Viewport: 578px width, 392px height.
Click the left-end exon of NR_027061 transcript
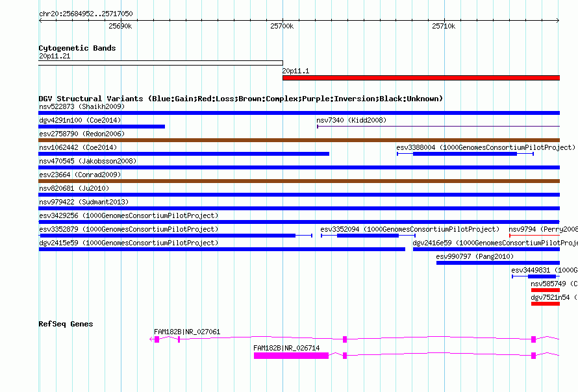(157, 339)
